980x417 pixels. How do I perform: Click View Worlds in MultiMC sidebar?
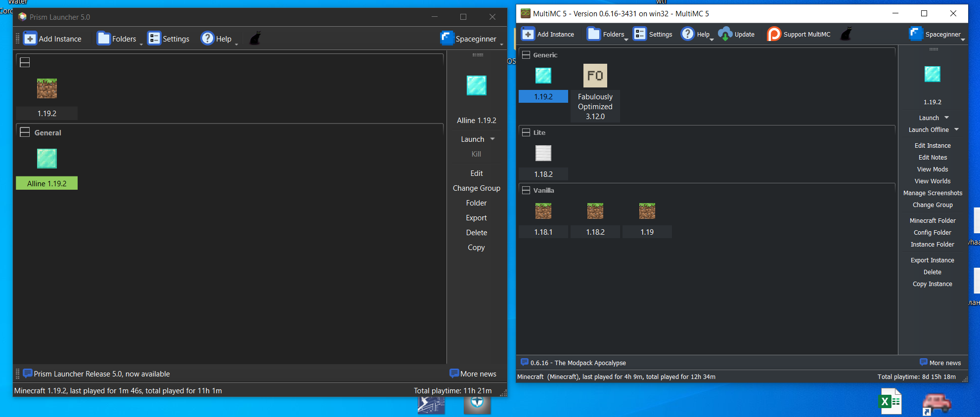click(933, 181)
